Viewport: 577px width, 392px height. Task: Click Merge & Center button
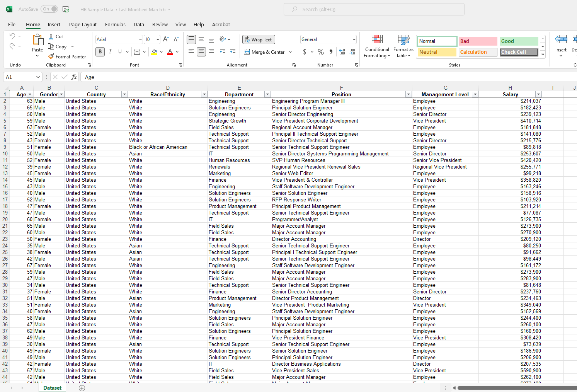click(264, 52)
